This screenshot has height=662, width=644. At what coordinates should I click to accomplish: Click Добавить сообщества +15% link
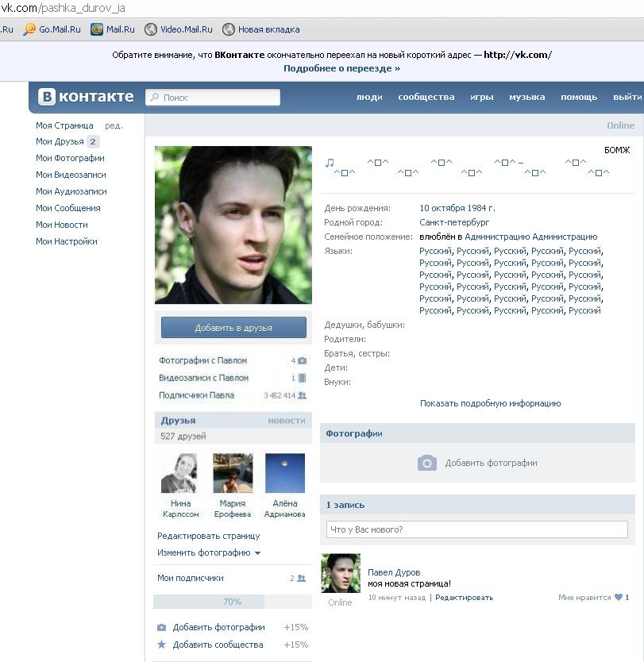click(x=218, y=645)
